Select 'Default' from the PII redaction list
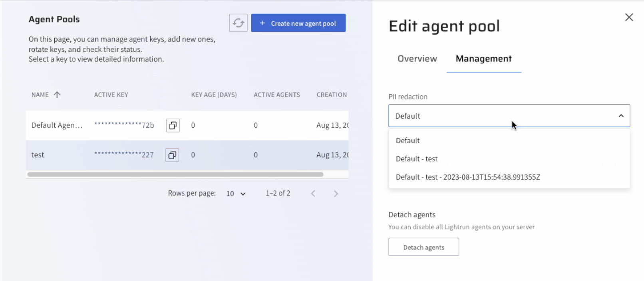The height and width of the screenshot is (281, 644). tap(408, 140)
